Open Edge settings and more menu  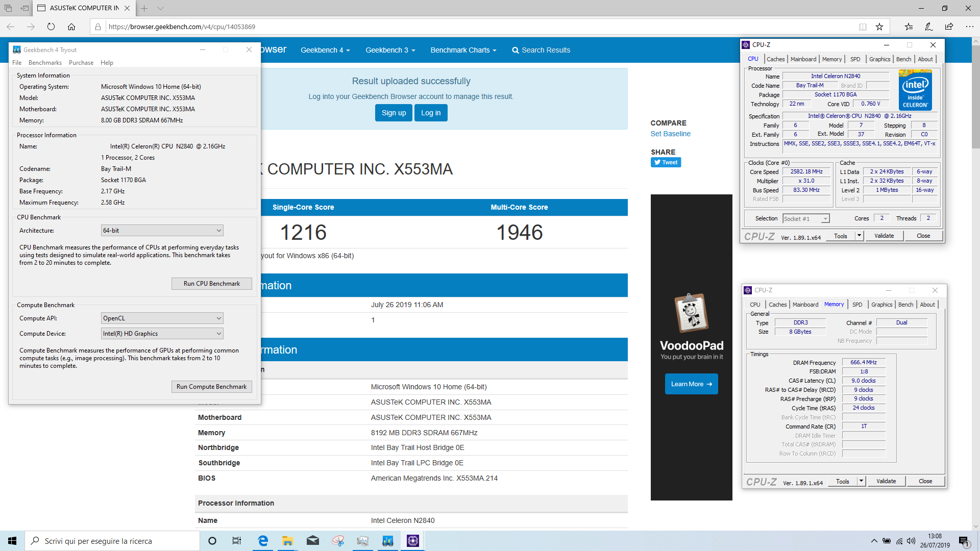(x=970, y=27)
